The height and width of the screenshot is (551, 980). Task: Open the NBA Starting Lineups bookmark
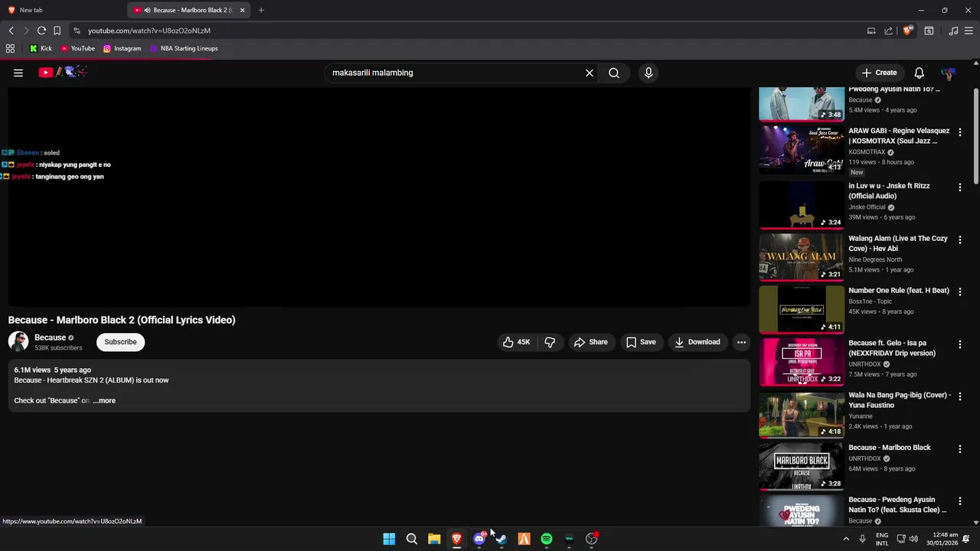184,48
